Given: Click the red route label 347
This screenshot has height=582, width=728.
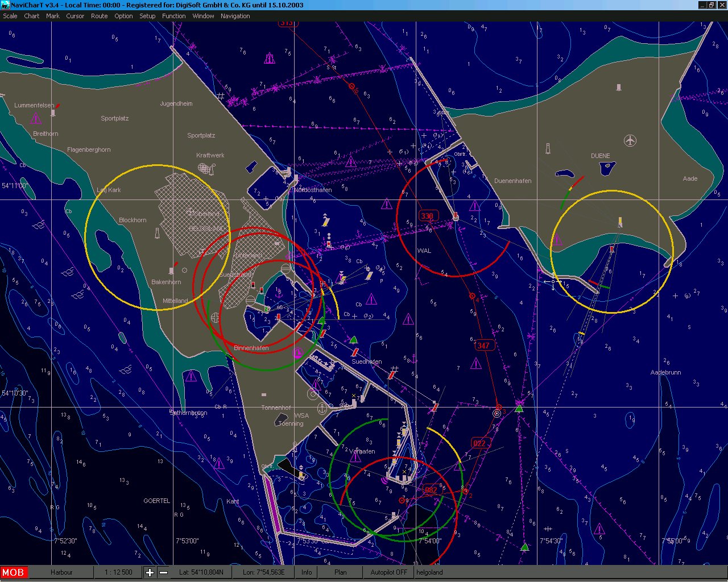Looking at the screenshot, I should (483, 346).
